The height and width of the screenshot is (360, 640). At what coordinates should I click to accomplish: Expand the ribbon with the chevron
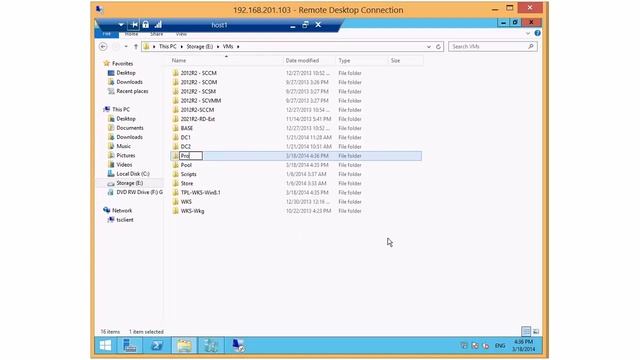528,33
